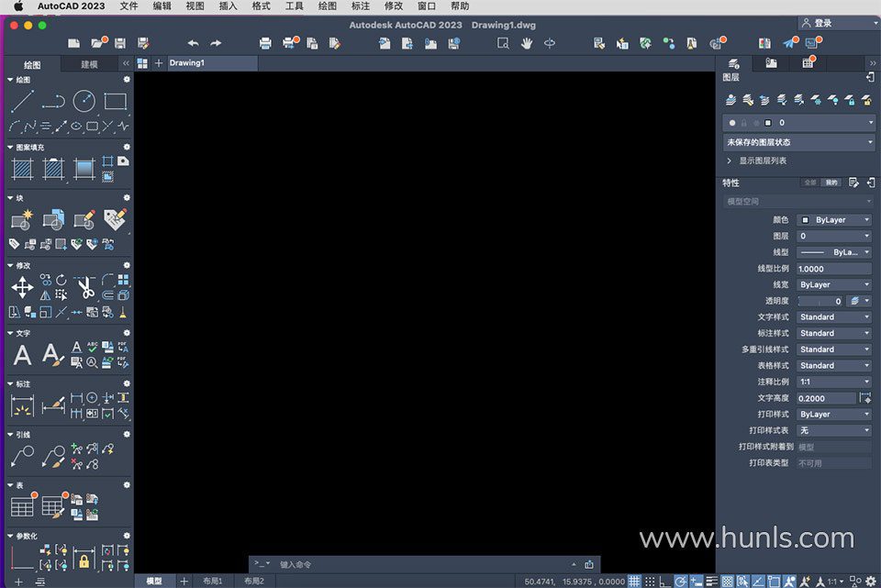The image size is (881, 588).
Task: Click the 模型 model tab button
Action: 154,582
